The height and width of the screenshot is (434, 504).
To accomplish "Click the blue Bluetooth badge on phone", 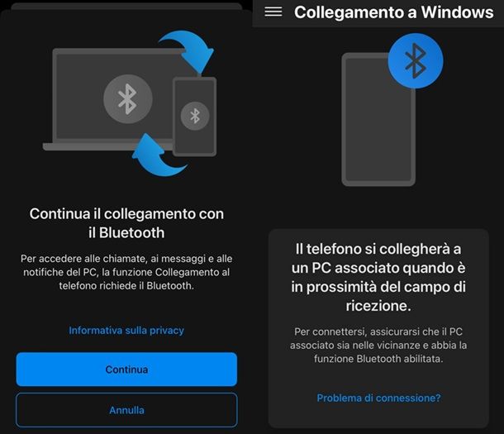I will pos(416,61).
